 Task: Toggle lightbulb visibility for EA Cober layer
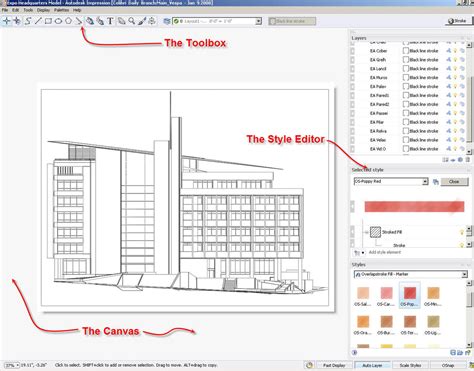pyautogui.click(x=456, y=51)
